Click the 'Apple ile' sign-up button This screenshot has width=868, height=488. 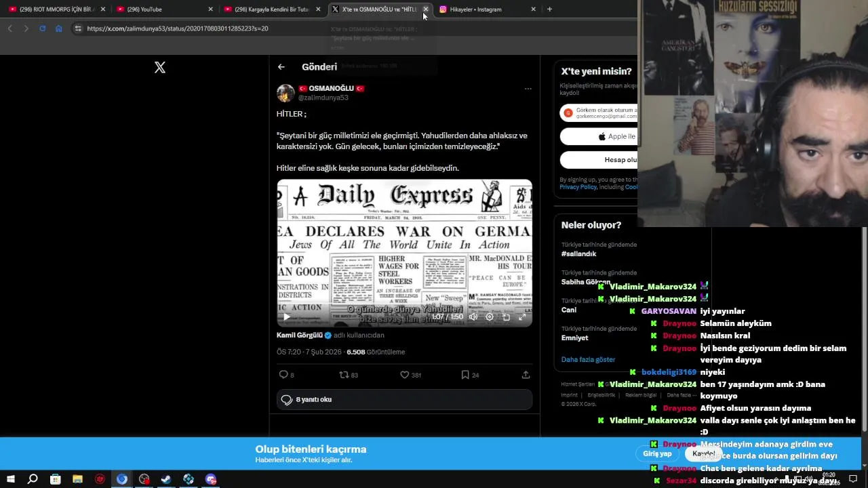599,136
